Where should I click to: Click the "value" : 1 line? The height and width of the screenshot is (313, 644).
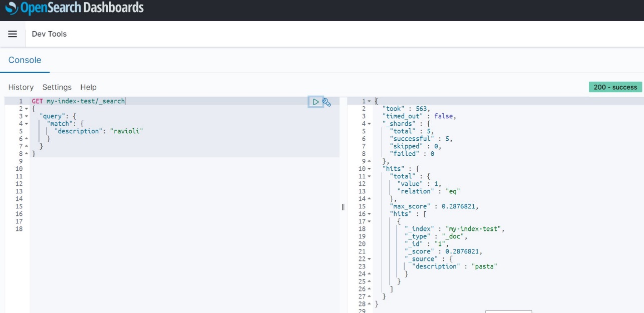pos(419,184)
